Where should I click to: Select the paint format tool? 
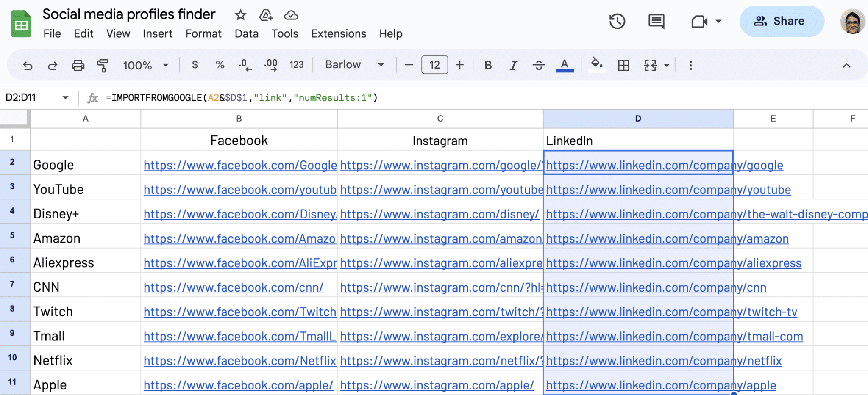click(103, 65)
